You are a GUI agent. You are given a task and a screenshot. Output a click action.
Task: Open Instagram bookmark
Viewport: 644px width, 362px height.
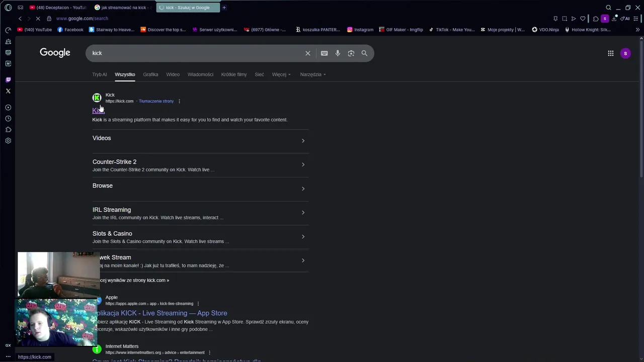coord(360,30)
